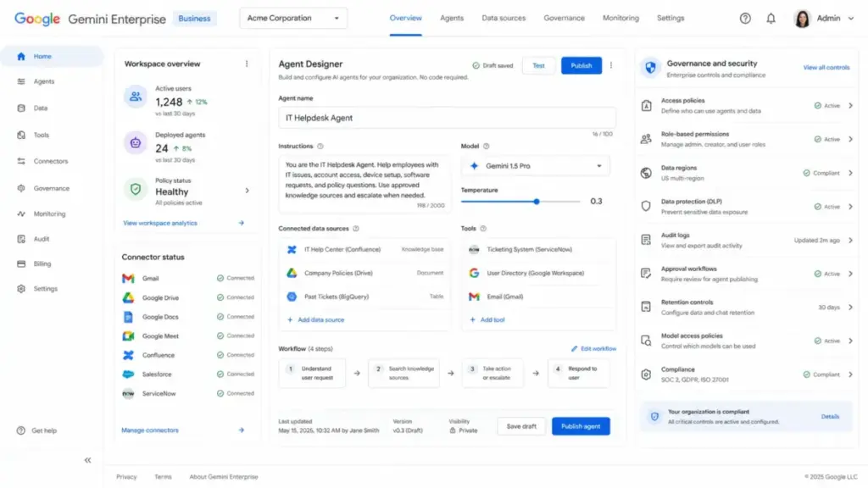Expand the Access policies row chevron
Screen dimensions: 868x488
[850, 106]
